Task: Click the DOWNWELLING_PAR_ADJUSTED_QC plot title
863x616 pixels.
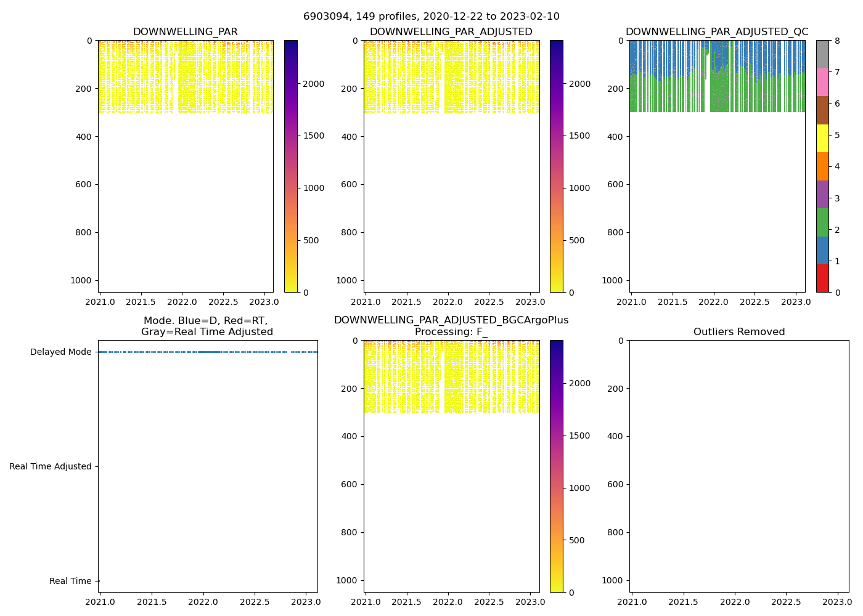Action: [x=717, y=32]
